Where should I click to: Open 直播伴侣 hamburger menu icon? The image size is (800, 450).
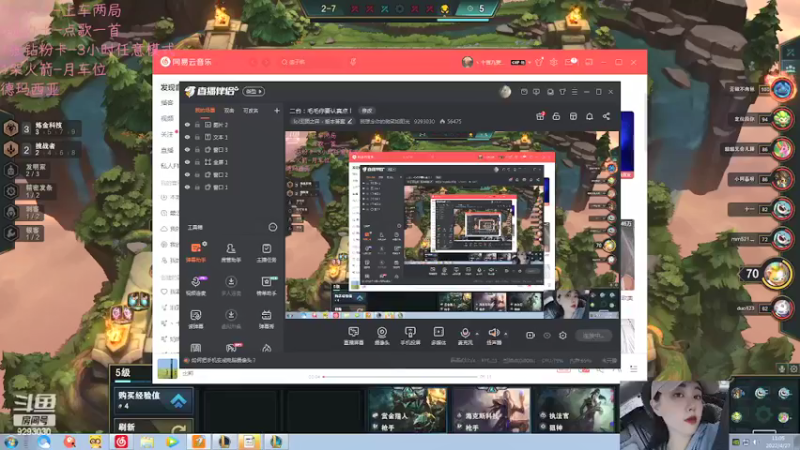coord(574,92)
